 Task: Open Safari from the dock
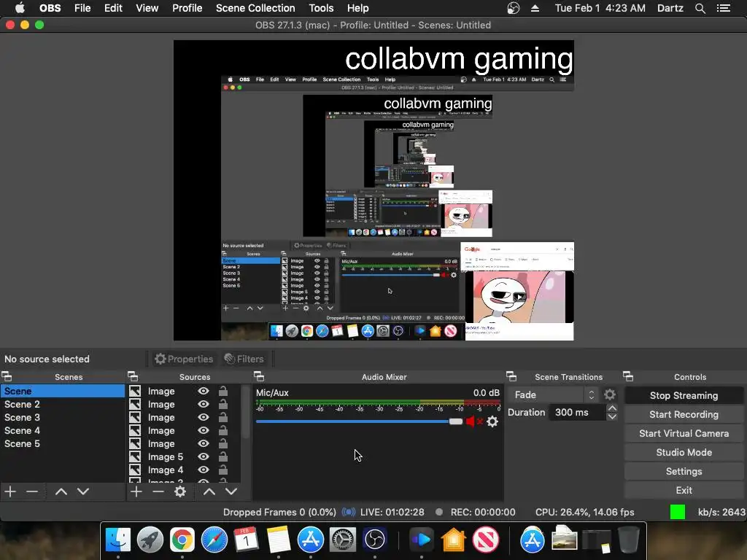coord(214,540)
